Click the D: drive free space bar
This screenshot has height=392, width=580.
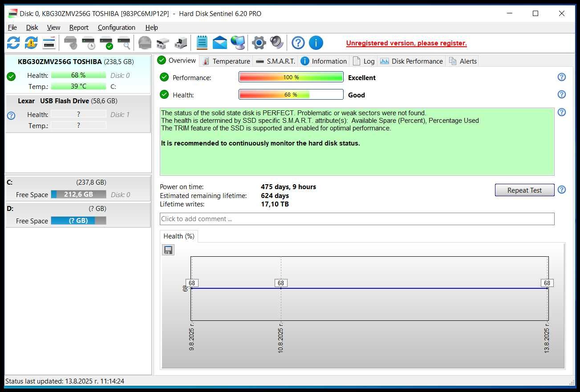click(x=78, y=221)
